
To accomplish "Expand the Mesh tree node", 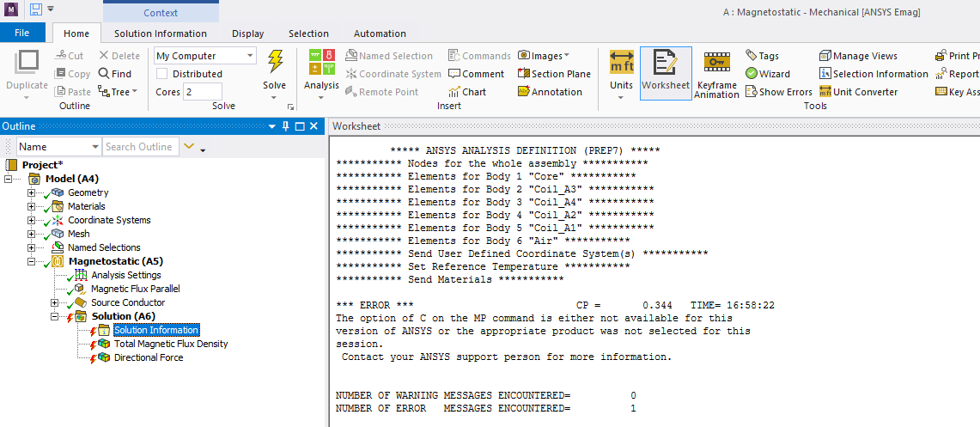I will (x=31, y=234).
